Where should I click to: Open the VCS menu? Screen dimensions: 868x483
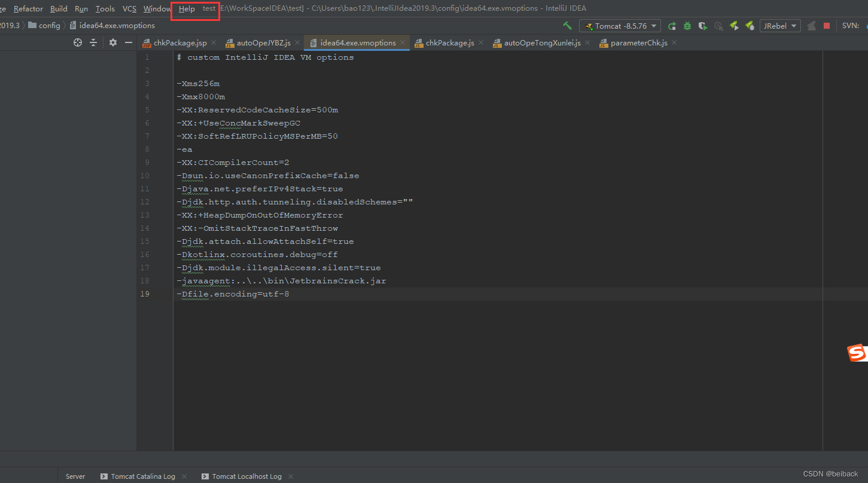click(129, 9)
